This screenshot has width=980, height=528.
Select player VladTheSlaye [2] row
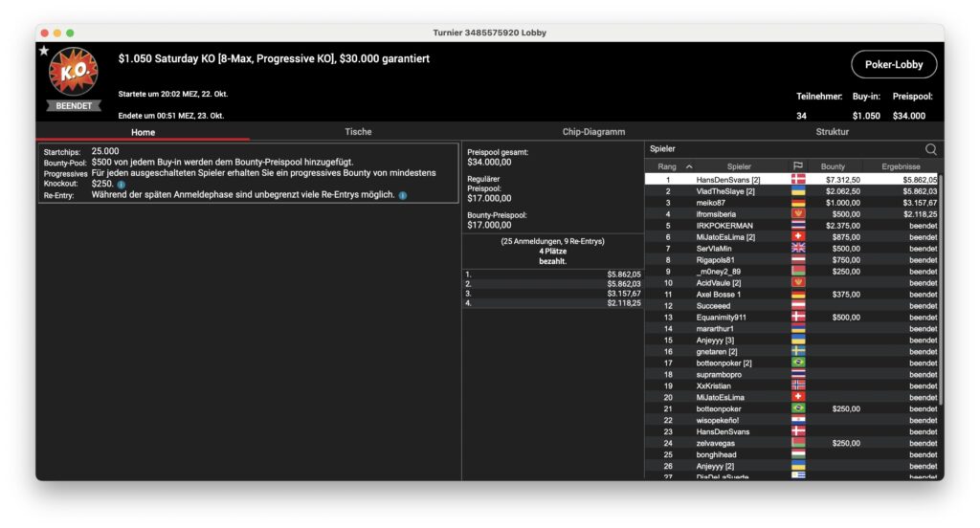725,191
